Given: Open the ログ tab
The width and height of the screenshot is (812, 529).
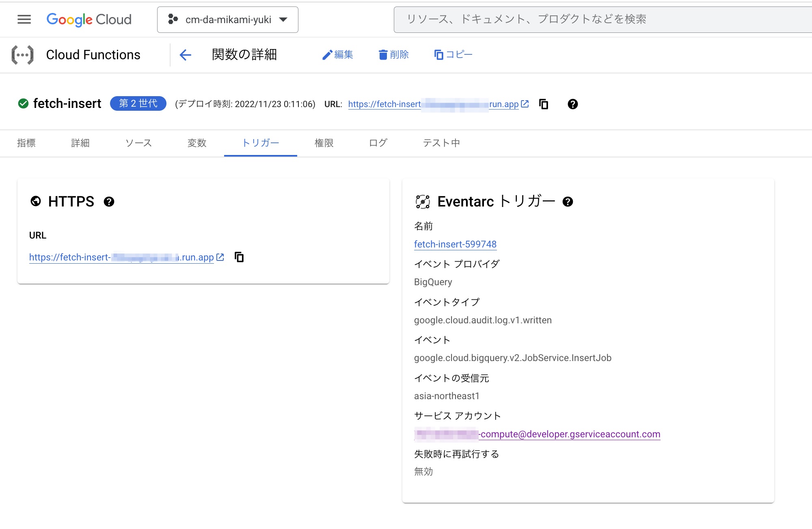Looking at the screenshot, I should pyautogui.click(x=378, y=143).
